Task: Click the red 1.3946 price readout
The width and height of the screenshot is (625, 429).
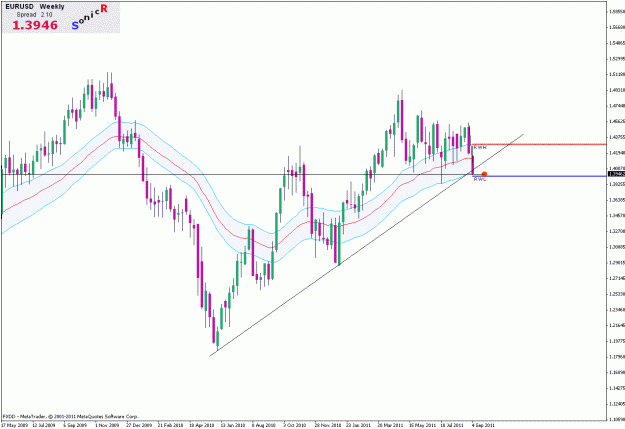Action: pos(35,25)
